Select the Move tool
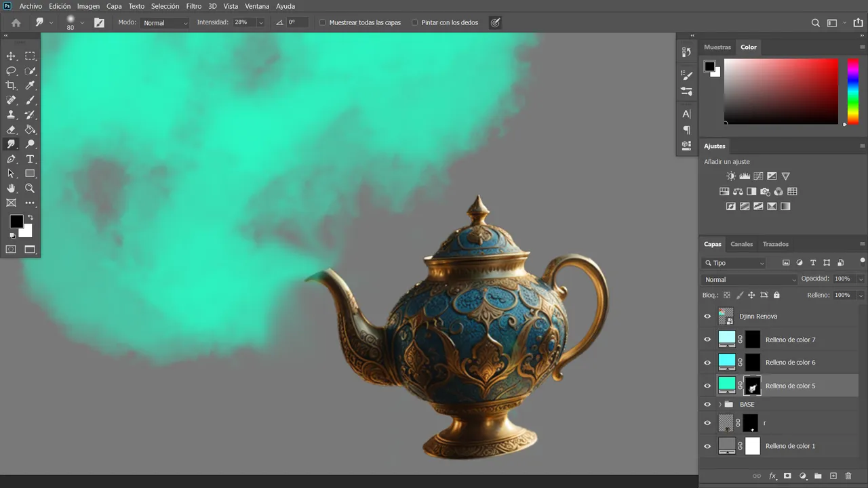 pos(11,56)
